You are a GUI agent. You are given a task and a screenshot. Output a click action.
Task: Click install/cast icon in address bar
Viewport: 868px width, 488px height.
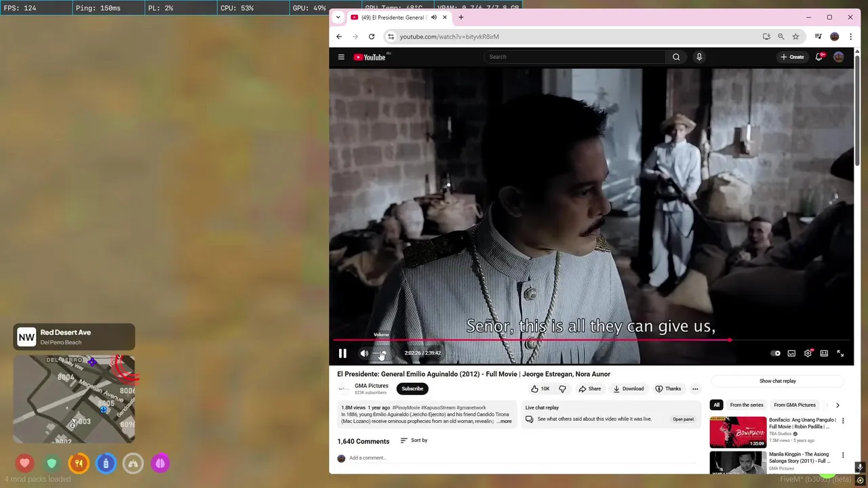pos(766,37)
